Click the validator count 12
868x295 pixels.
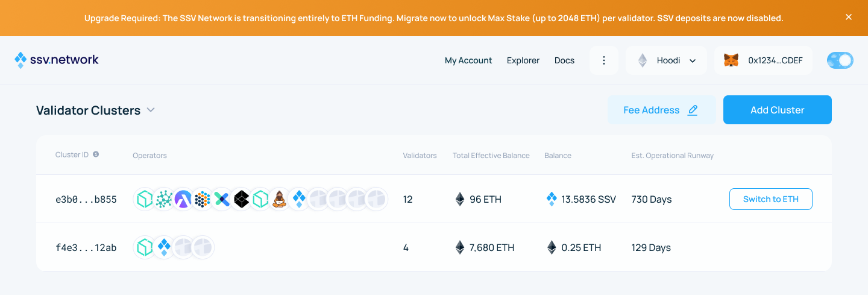(x=407, y=199)
